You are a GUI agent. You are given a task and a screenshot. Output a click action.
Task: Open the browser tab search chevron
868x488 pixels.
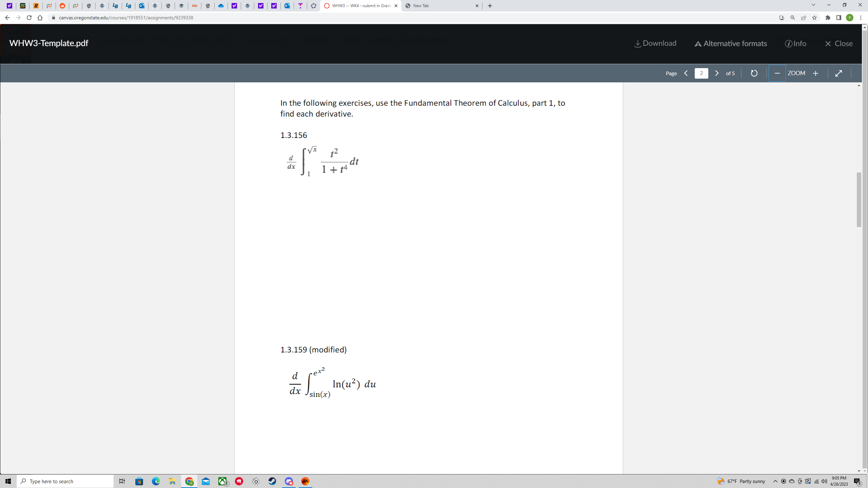tap(813, 5)
